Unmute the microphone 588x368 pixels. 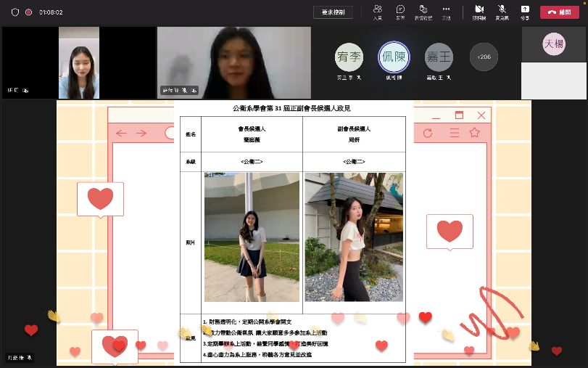click(x=502, y=11)
